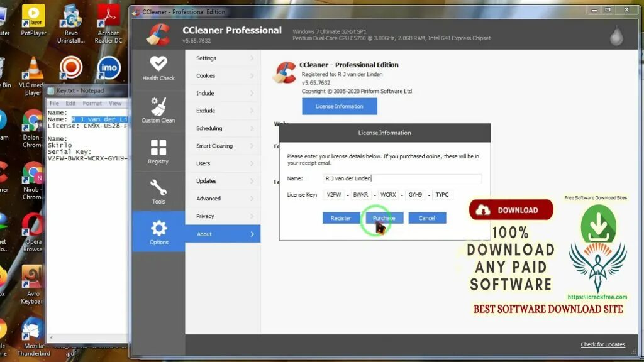This screenshot has height=362, width=644.
Task: Click the pear icon in header
Action: pos(616,36)
